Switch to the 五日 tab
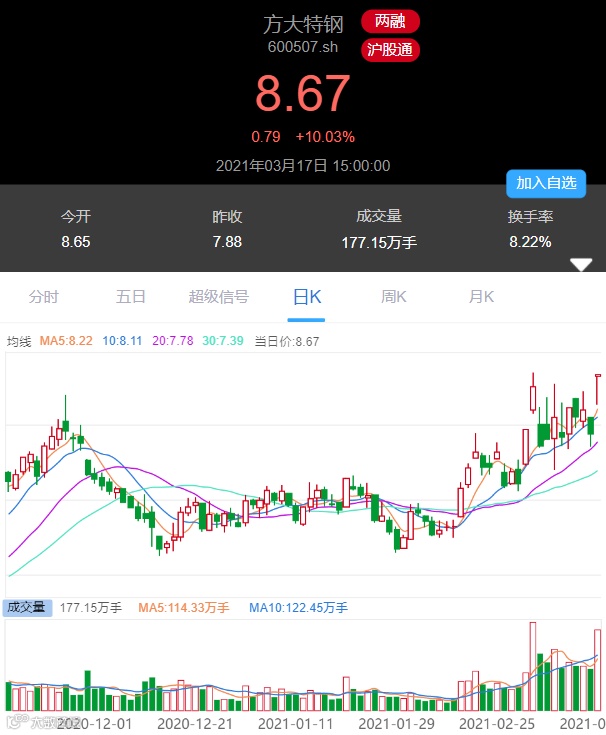Viewport: 606px width, 735px height. (131, 297)
